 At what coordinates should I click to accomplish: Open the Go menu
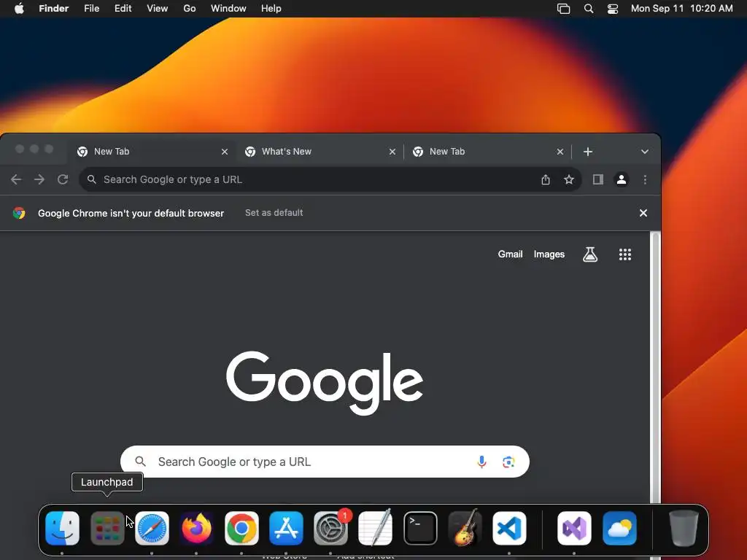(x=190, y=9)
